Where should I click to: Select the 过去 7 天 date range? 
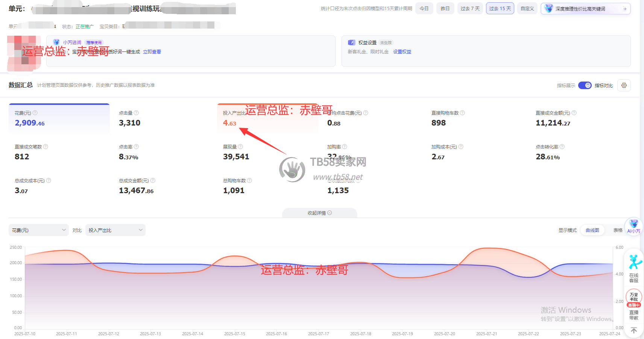pyautogui.click(x=470, y=8)
